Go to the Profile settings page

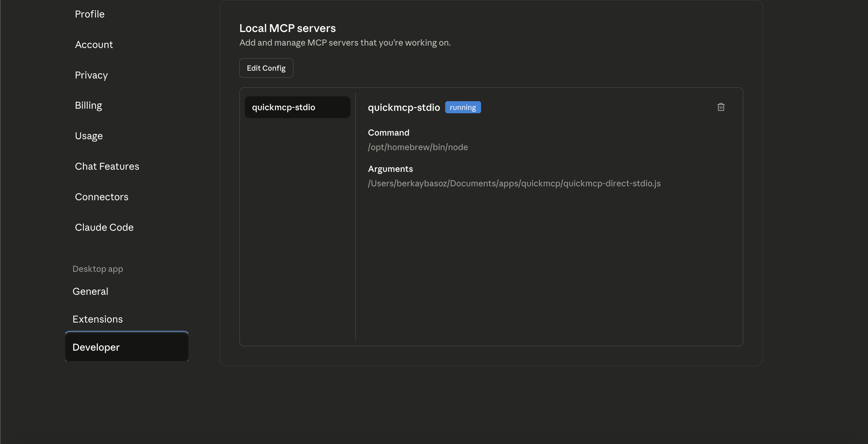[89, 14]
